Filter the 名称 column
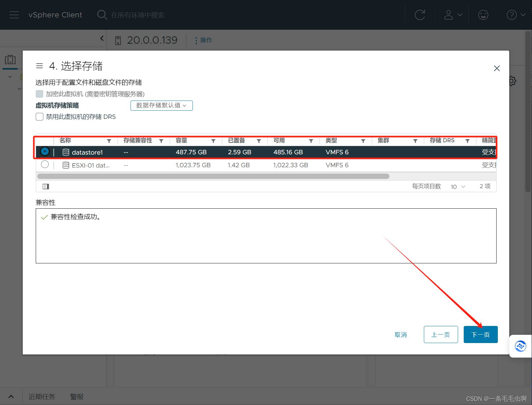The width and height of the screenshot is (532, 405). (109, 141)
